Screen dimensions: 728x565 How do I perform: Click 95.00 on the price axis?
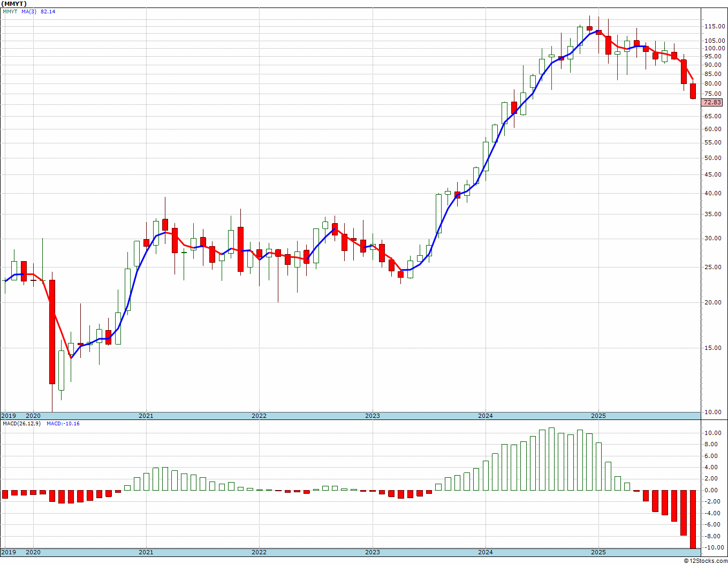tap(713, 56)
